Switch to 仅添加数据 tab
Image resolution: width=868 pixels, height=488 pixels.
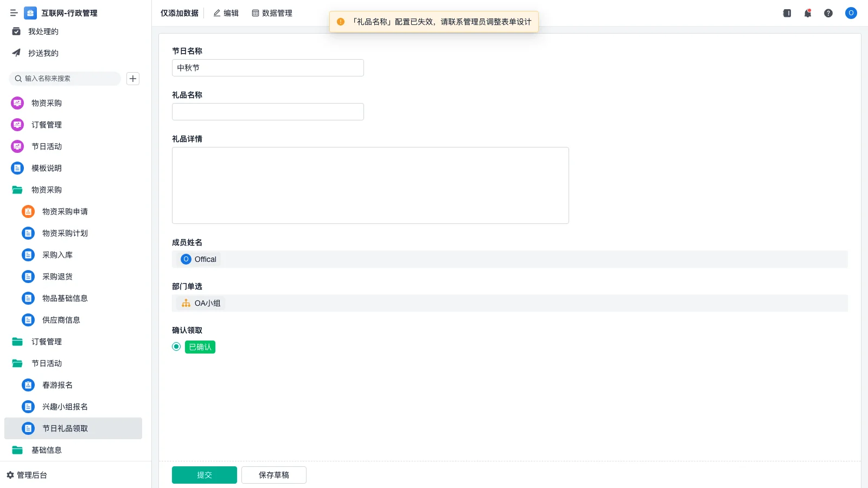click(x=179, y=12)
